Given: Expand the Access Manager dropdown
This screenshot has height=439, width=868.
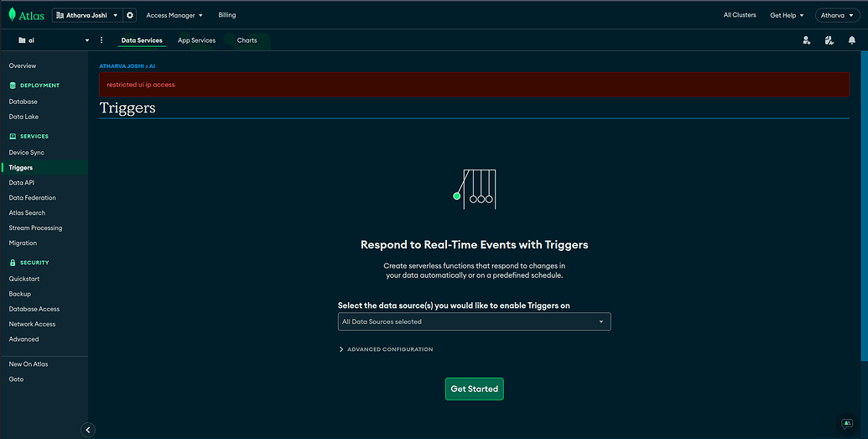Looking at the screenshot, I should coord(174,15).
